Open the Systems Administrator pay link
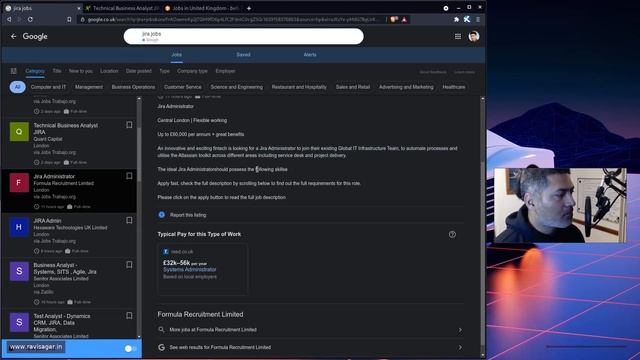Image resolution: width=640 pixels, height=360 pixels. [190, 269]
